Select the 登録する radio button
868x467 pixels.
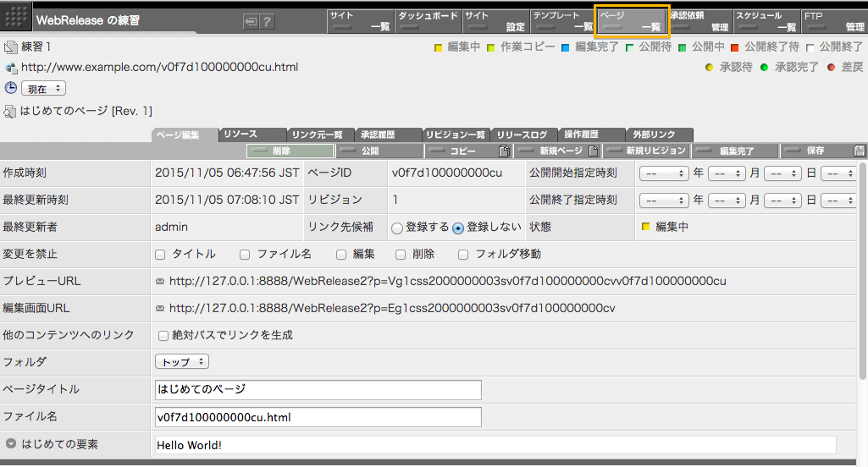(x=397, y=228)
